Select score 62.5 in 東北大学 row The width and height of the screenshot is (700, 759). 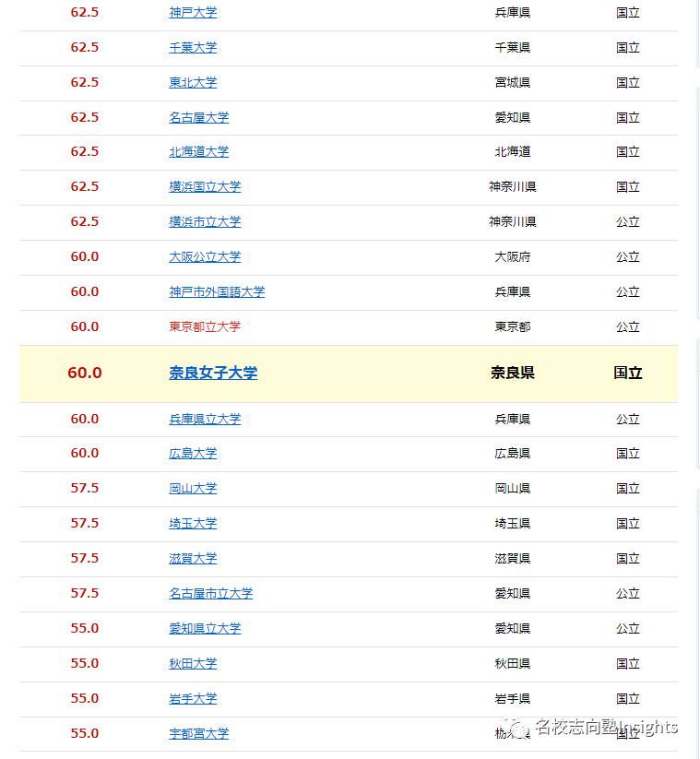coord(85,82)
